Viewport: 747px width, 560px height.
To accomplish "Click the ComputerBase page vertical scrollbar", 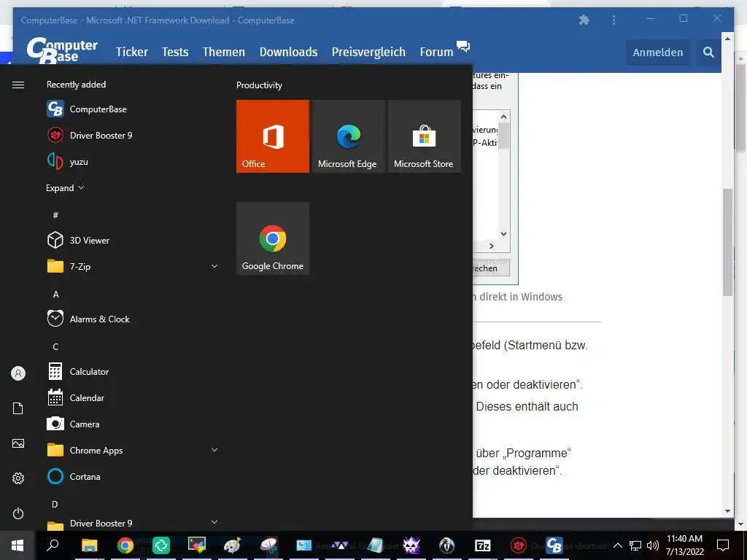I will click(x=727, y=241).
